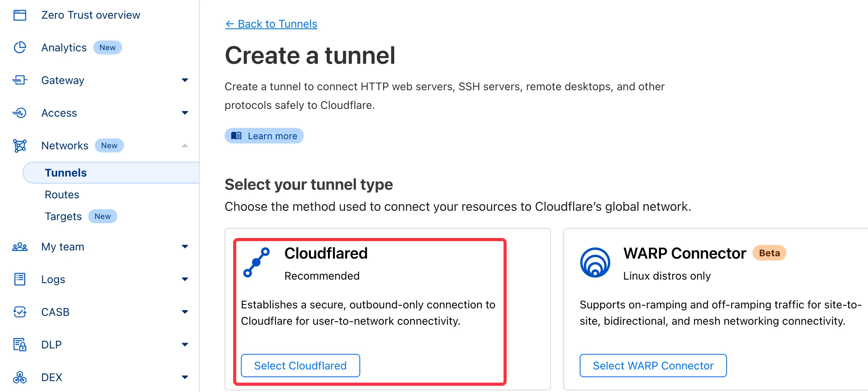
Task: Expand the Access section chevron
Action: point(185,113)
